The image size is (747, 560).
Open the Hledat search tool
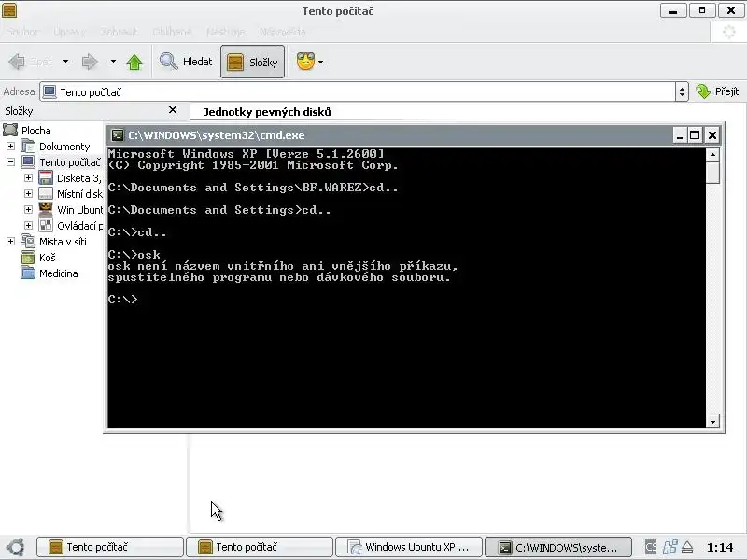[186, 62]
